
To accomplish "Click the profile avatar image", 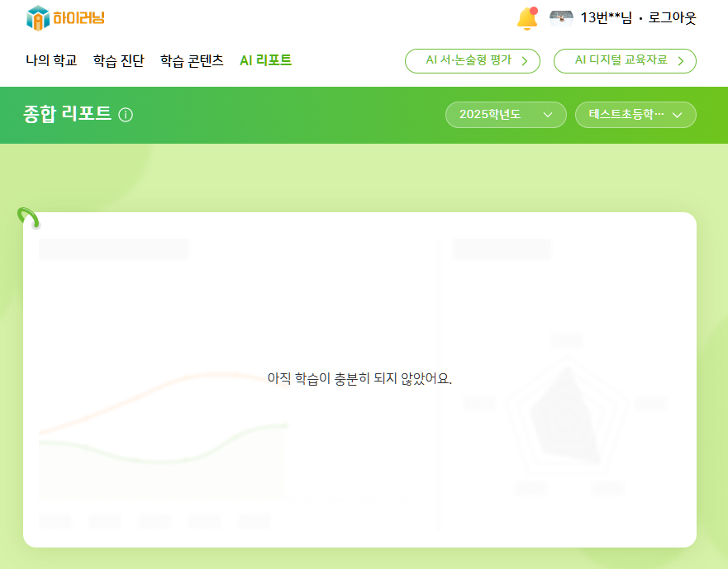I will click(561, 18).
